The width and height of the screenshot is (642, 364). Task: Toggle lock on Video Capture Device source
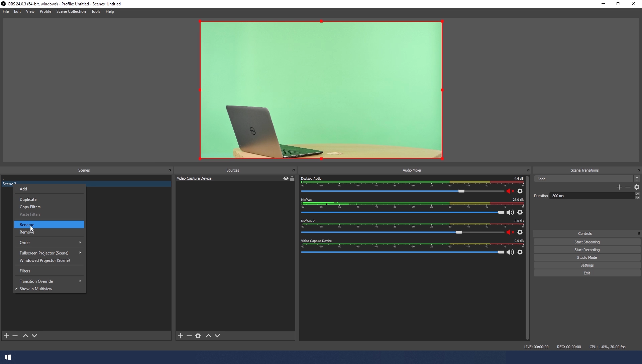pyautogui.click(x=292, y=178)
